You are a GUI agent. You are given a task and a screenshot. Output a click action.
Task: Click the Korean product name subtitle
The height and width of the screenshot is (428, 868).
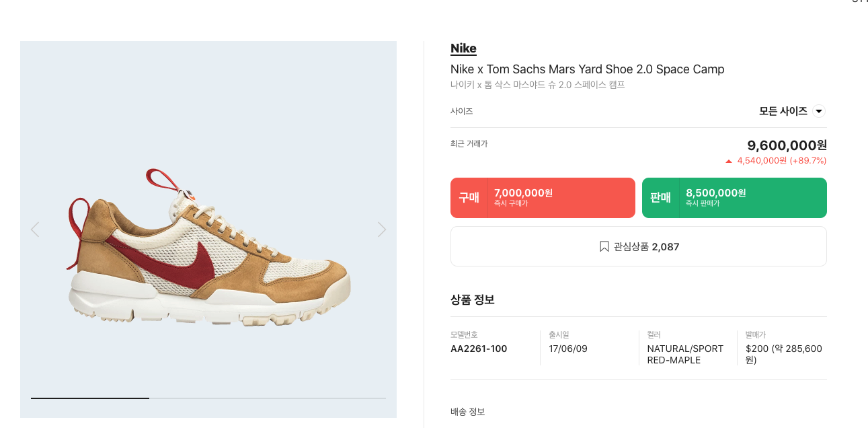click(x=538, y=85)
